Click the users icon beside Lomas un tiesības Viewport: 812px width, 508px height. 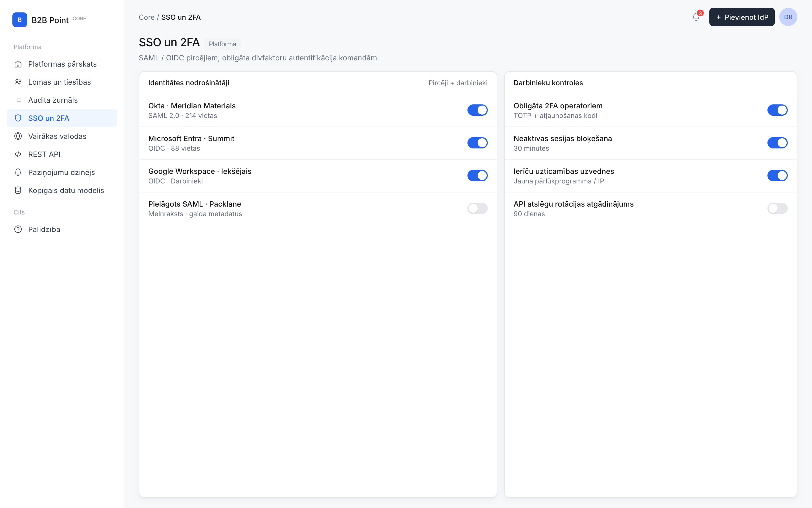[x=18, y=82]
